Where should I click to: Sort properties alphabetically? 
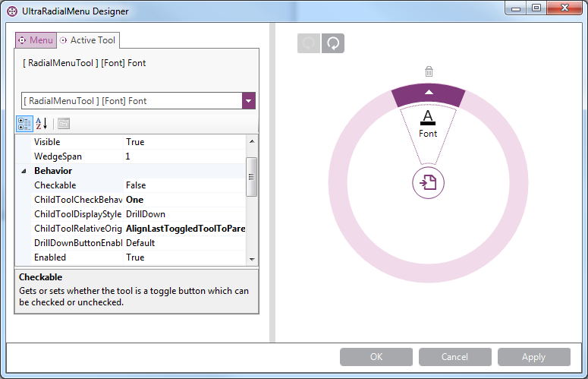42,123
